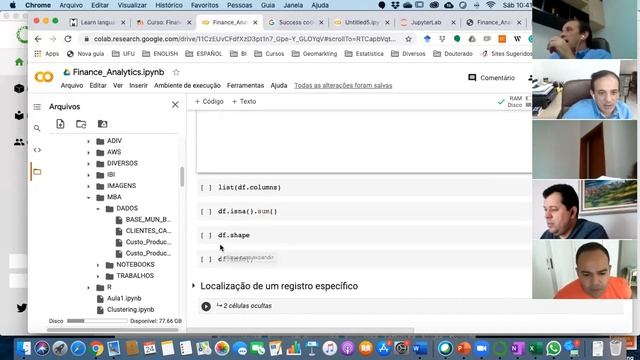Toggle the Files sidebar folder icon
Screen dimensions: 640x360
(37, 171)
